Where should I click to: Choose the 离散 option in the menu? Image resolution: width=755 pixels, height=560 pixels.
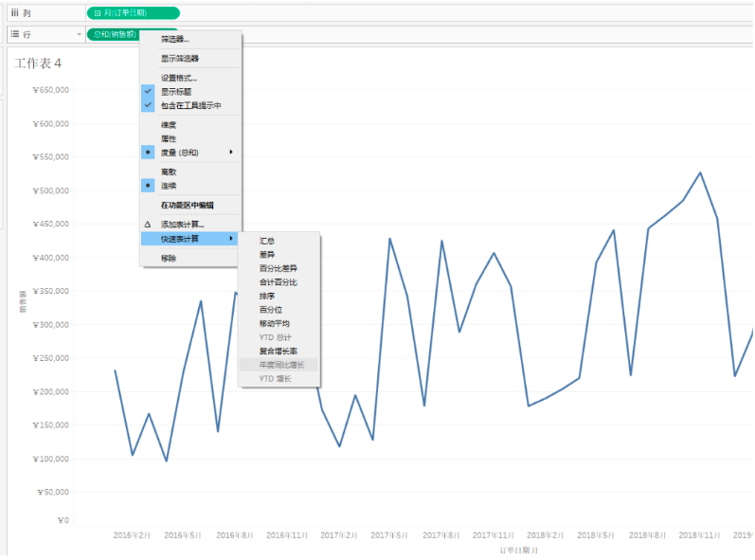click(x=168, y=172)
